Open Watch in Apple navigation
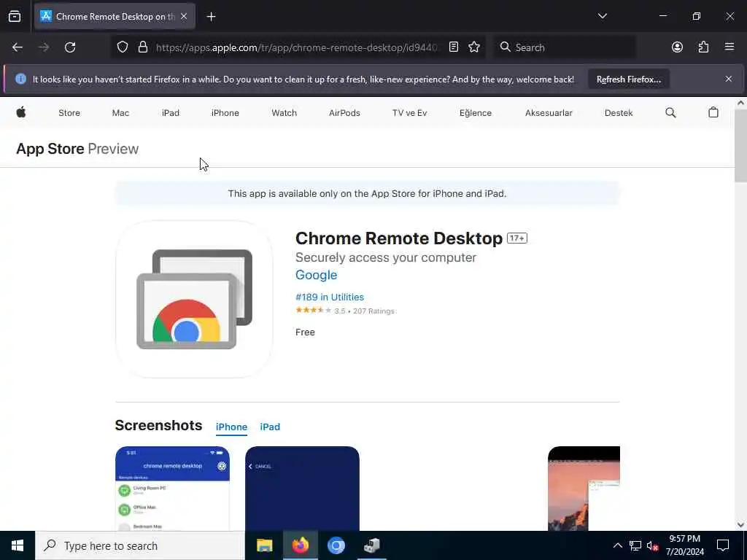The image size is (747, 560). [x=284, y=113]
